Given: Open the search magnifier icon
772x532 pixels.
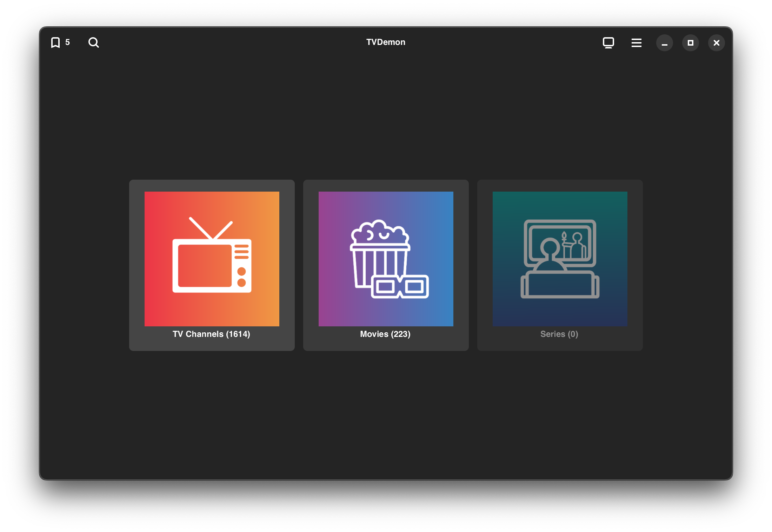Looking at the screenshot, I should click(x=93, y=42).
